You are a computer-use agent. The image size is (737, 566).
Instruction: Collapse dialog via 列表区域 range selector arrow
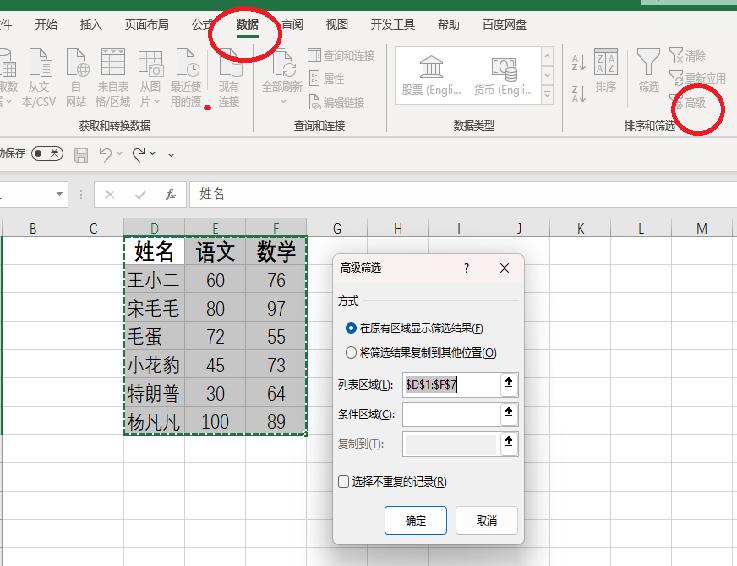click(509, 383)
